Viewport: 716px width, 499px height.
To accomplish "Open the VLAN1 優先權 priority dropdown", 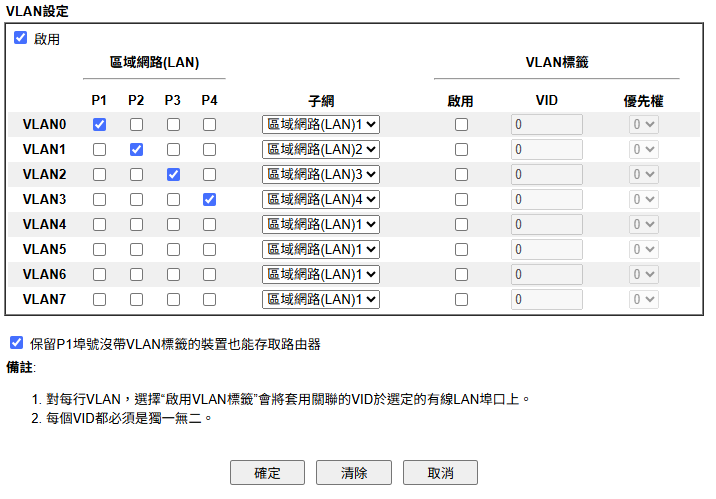I will pos(643,150).
